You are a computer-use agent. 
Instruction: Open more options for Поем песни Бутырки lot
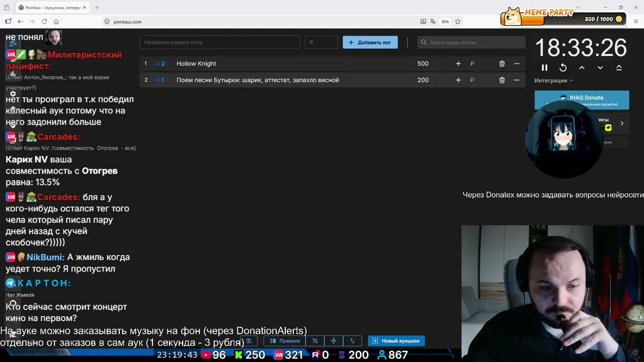tap(517, 80)
